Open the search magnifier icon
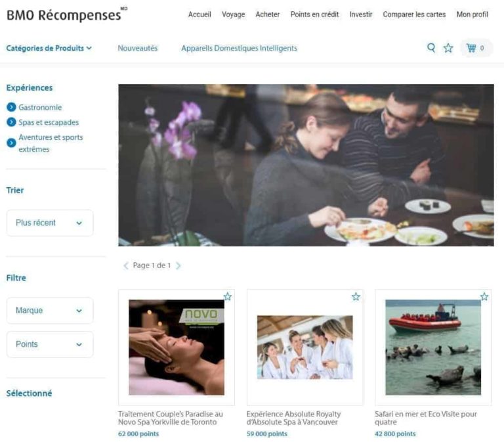 431,48
